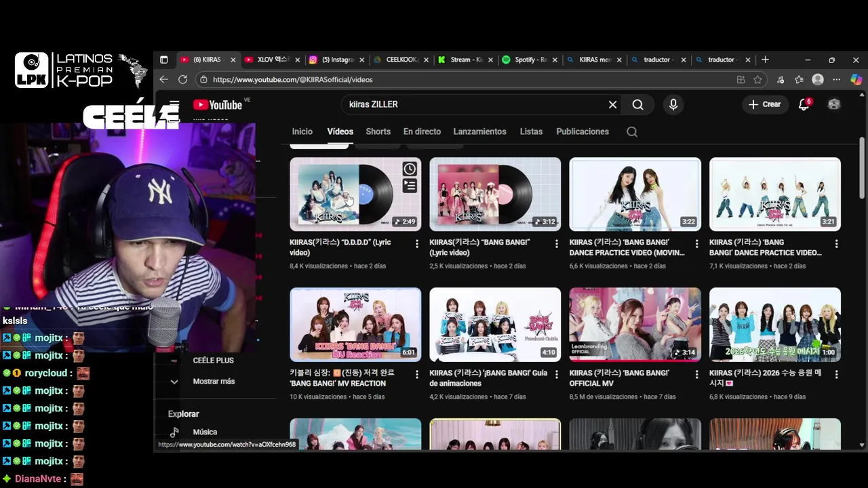Screen dimensions: 868x488
Task: Open the browser profile icon in the toolbar
Action: 818,79
